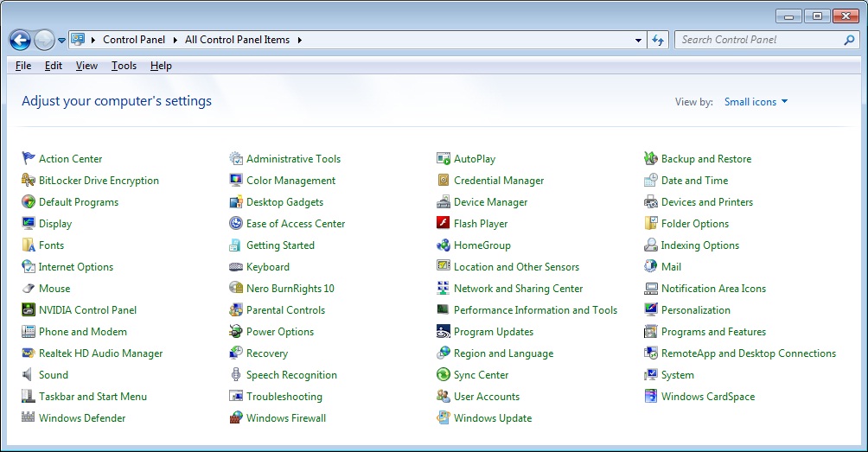This screenshot has height=452, width=868.
Task: Click the Devices and Printers icon
Action: (x=651, y=202)
